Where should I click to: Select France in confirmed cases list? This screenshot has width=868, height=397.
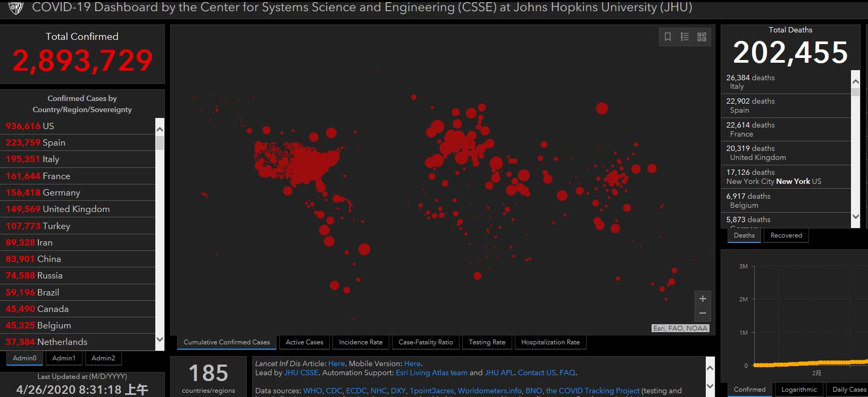(78, 176)
